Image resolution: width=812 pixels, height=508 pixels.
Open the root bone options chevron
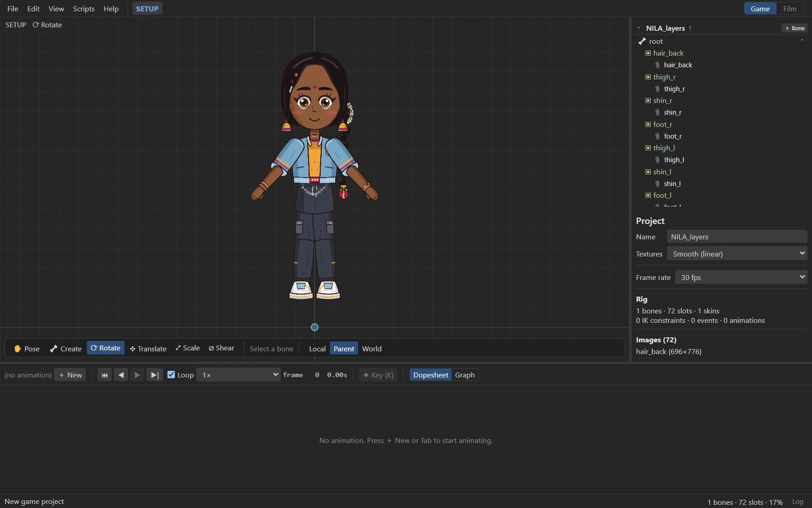802,41
